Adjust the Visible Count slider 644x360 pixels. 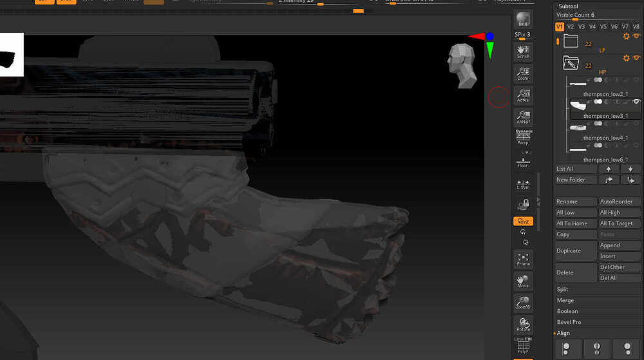click(598, 15)
